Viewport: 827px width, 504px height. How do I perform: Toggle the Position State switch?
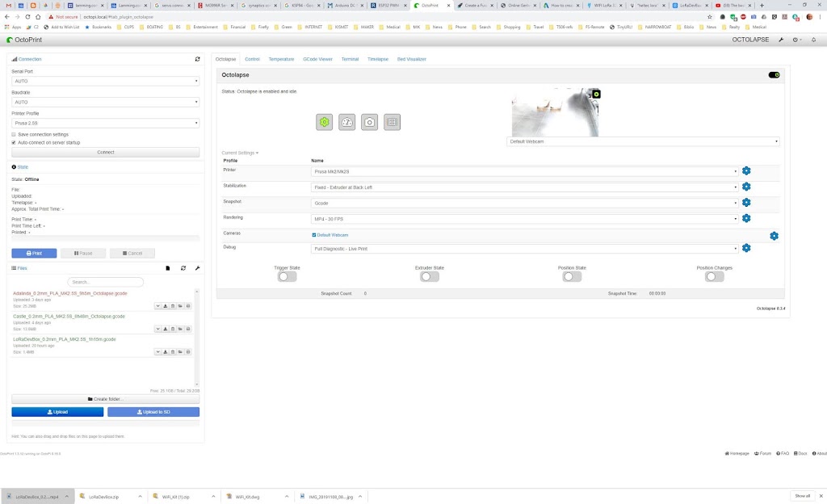(572, 276)
